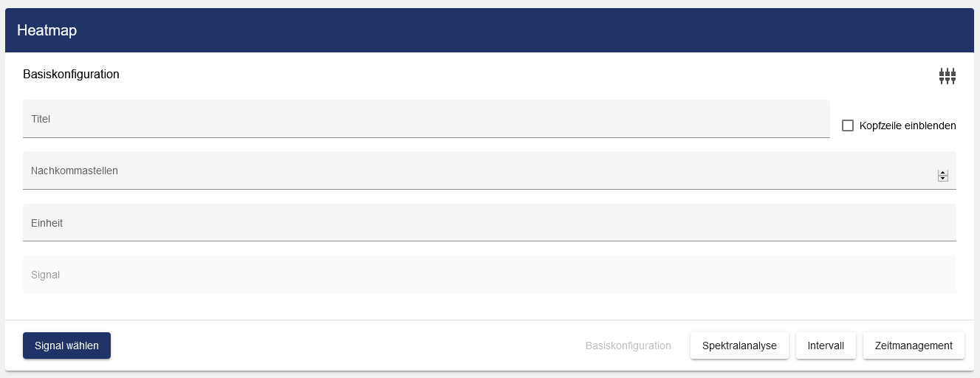Click the Nachkommastellen placeholder label

[x=75, y=171]
